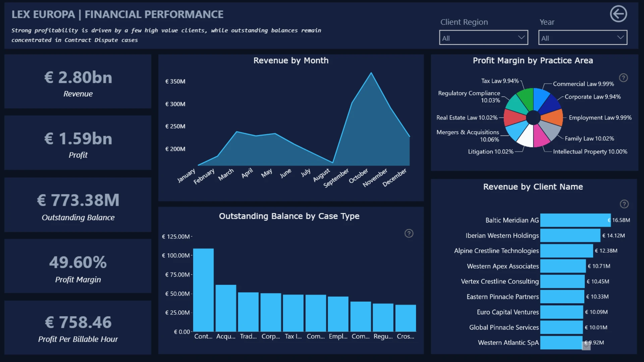Click the back arrow navigation button
Screen dimensions: 644x362
[618, 14]
